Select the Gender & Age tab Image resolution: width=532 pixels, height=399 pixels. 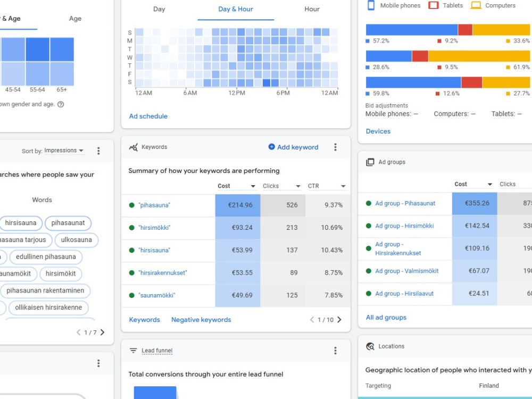11,18
